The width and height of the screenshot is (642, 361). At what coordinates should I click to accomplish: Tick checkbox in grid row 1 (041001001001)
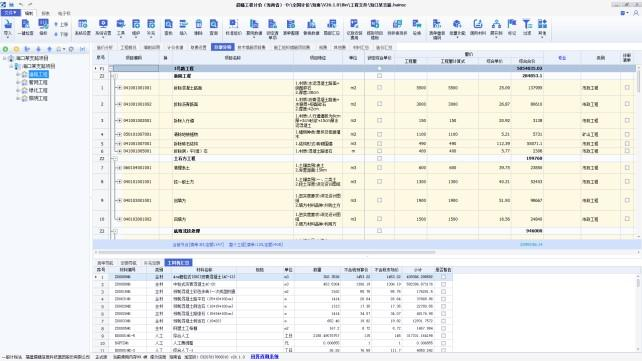[380, 88]
